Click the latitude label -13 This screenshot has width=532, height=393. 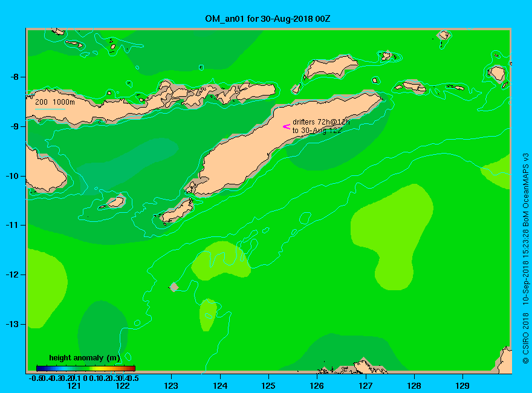tap(12, 324)
